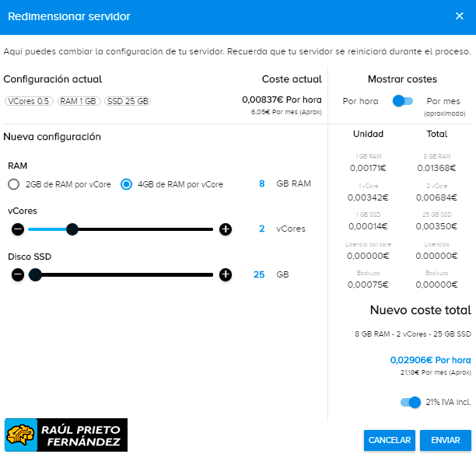Disable the 21% IVA incl. switch
This screenshot has width=476, height=454.
[x=410, y=403]
